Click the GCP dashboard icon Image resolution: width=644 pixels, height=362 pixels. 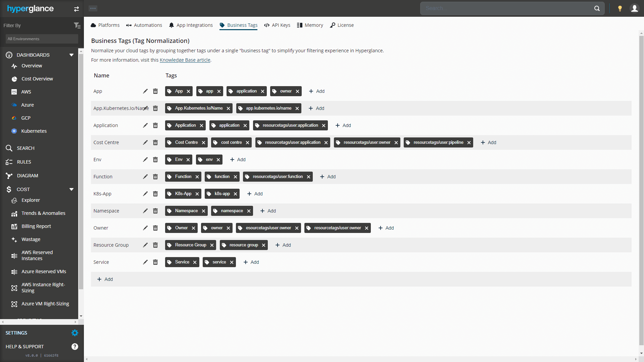pos(14,118)
